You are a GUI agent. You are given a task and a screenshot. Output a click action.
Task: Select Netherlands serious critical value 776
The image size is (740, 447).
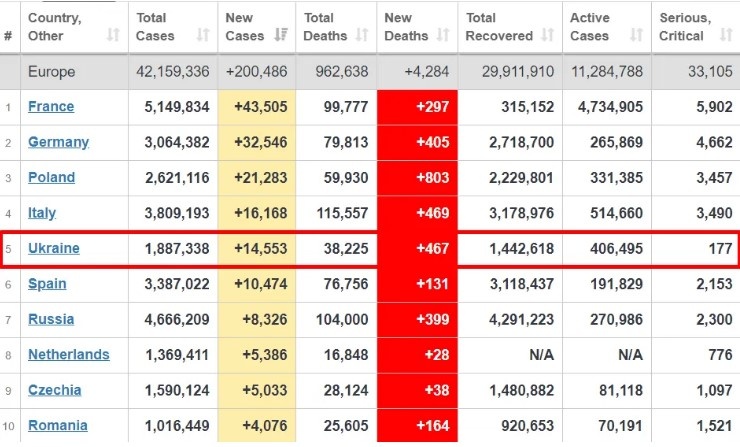[721, 354]
